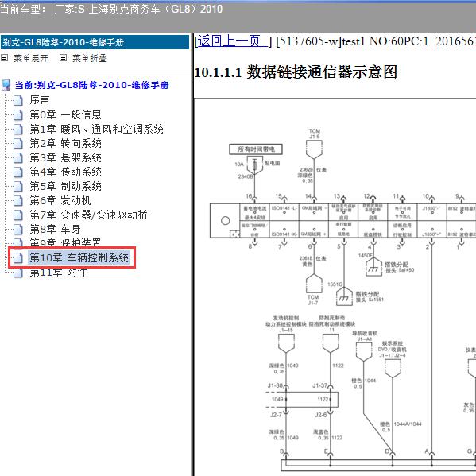
Task: Click the page icon next to 序言
Action: click(x=18, y=100)
